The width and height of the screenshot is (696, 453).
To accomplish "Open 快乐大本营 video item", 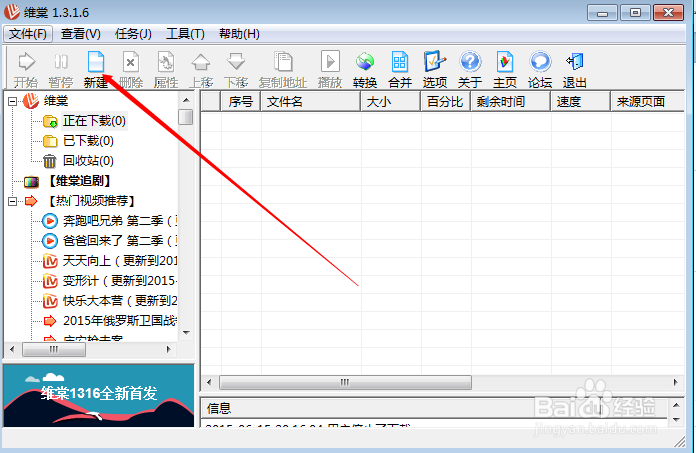I will coord(120,301).
